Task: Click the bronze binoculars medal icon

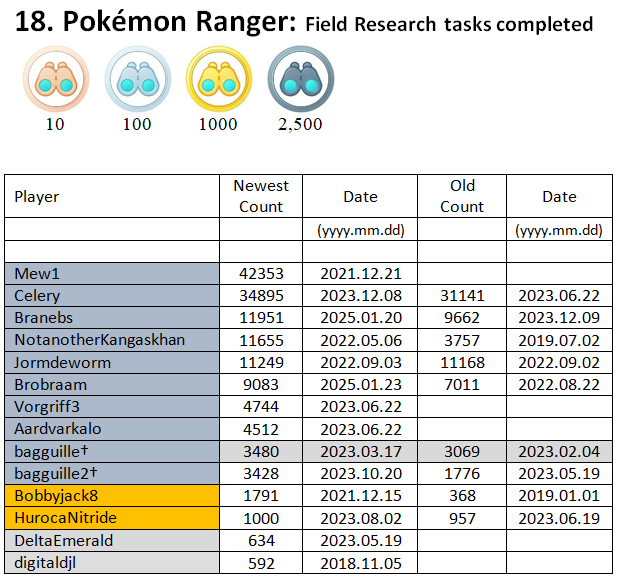Action: point(56,79)
